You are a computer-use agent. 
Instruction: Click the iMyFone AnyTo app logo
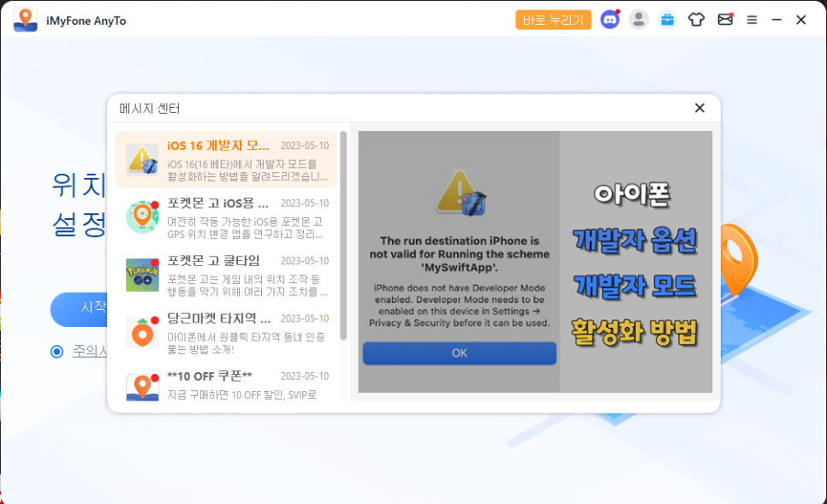point(26,20)
